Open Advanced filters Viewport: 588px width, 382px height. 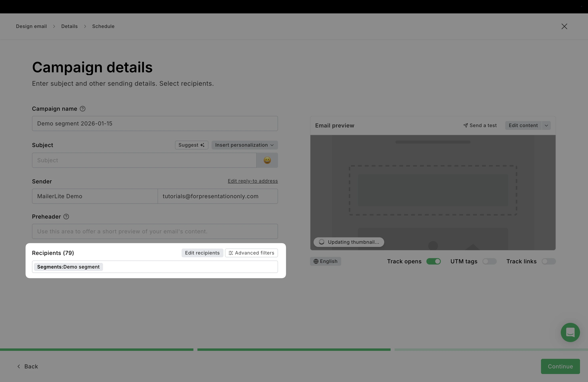251,253
